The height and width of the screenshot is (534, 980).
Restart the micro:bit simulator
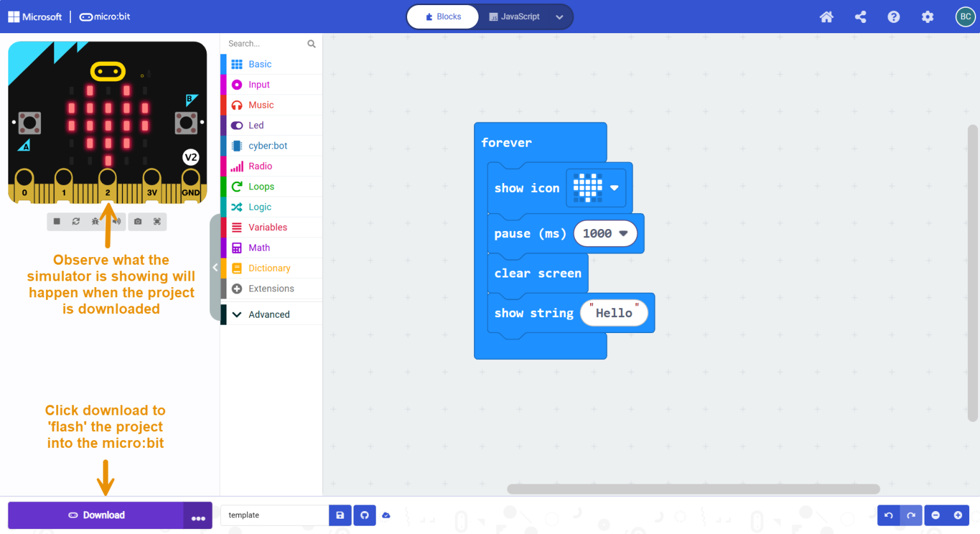(x=76, y=221)
